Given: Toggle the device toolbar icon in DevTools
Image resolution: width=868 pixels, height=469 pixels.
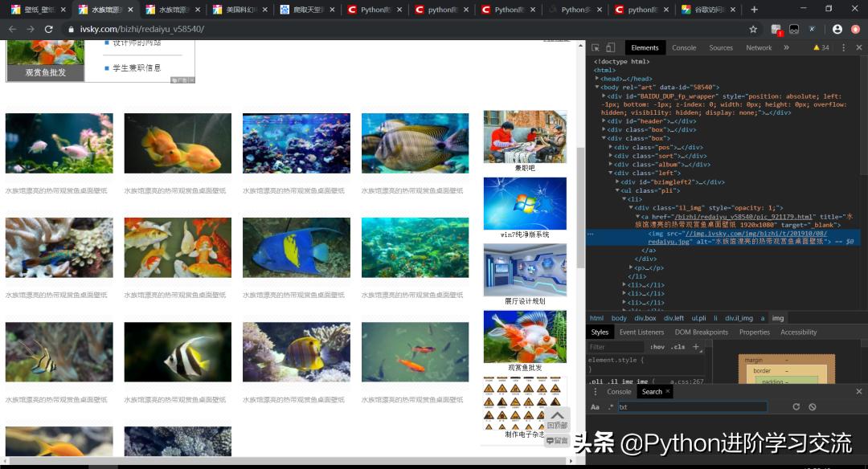Looking at the screenshot, I should (x=610, y=48).
